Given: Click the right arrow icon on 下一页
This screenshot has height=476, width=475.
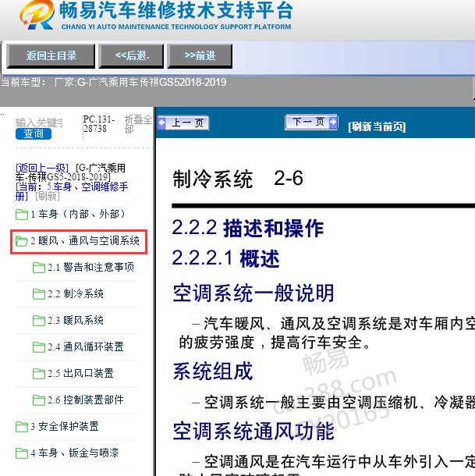Looking at the screenshot, I should point(333,122).
